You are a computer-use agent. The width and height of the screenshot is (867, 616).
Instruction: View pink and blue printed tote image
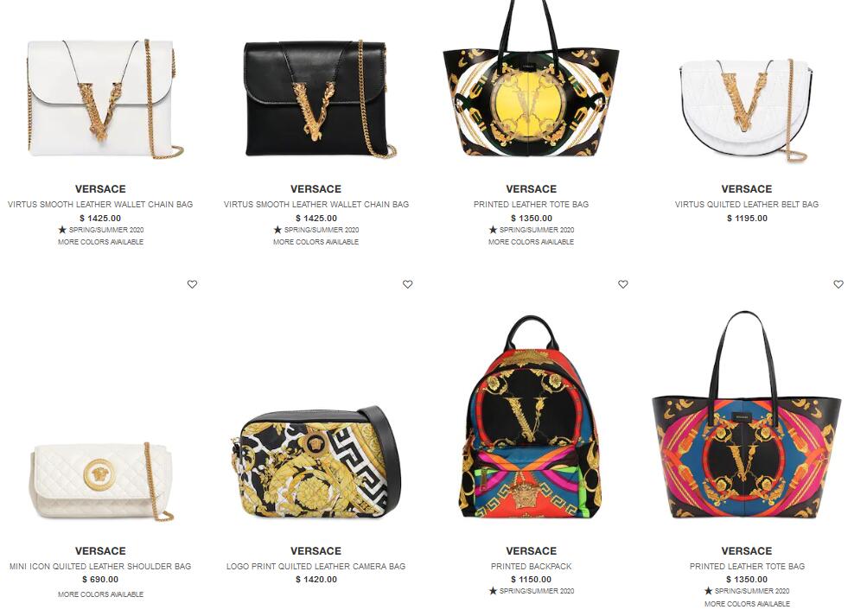pos(747,416)
